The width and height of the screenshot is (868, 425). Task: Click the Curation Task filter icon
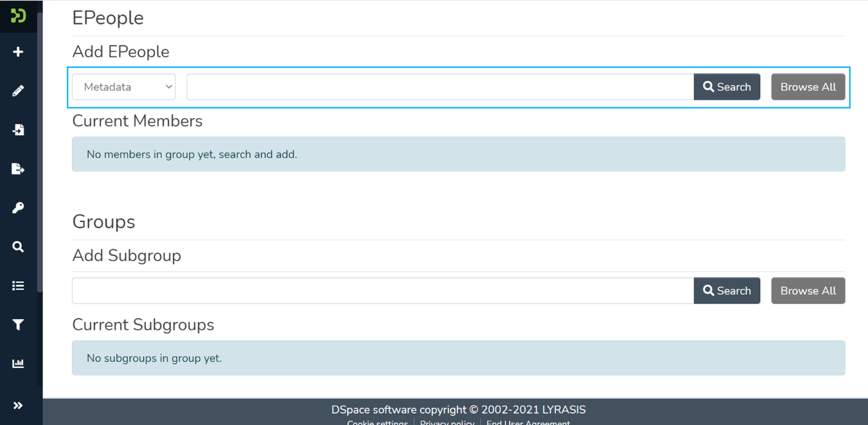18,325
